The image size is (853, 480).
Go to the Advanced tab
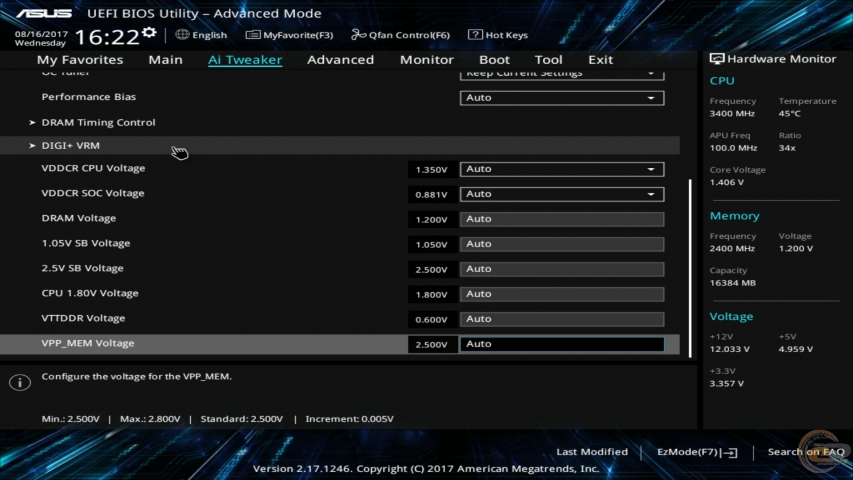(x=341, y=59)
